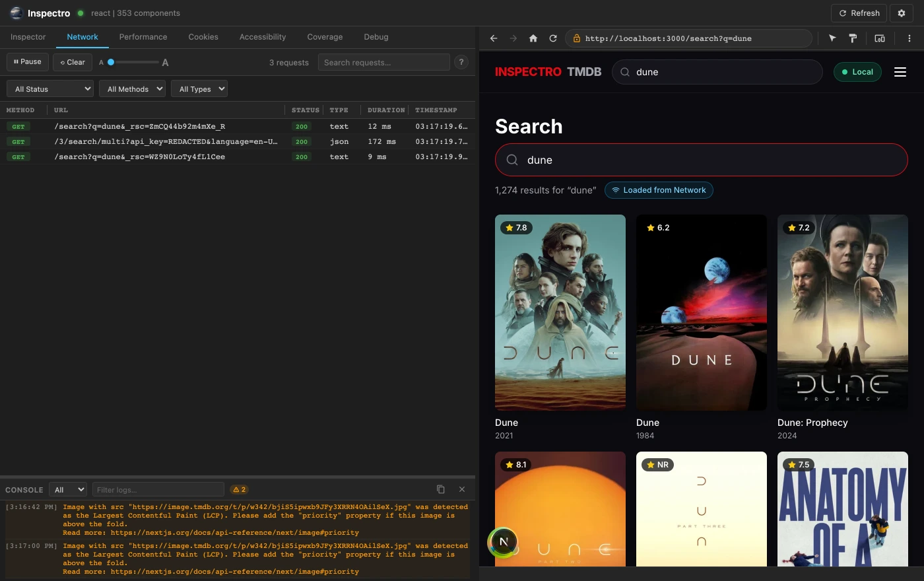Select the request ending in ZmCQ44b92m4mXe_R
This screenshot has height=581, width=924.
click(238, 126)
